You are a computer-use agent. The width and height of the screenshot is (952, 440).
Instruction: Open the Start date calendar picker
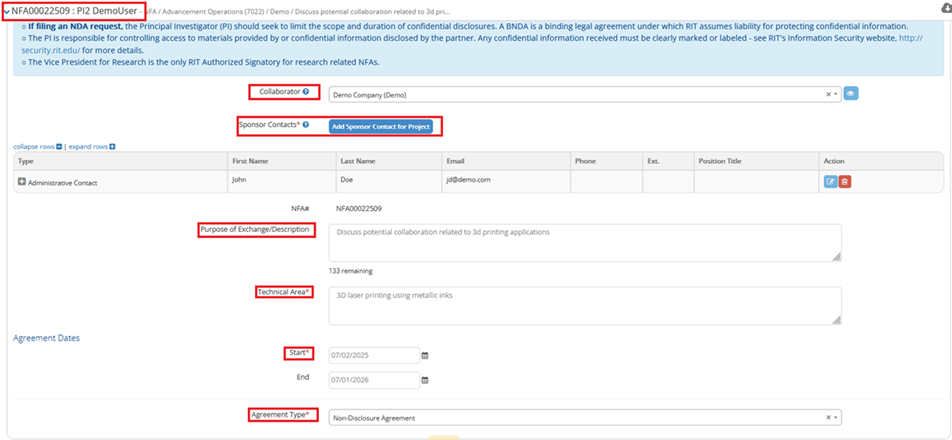(424, 355)
